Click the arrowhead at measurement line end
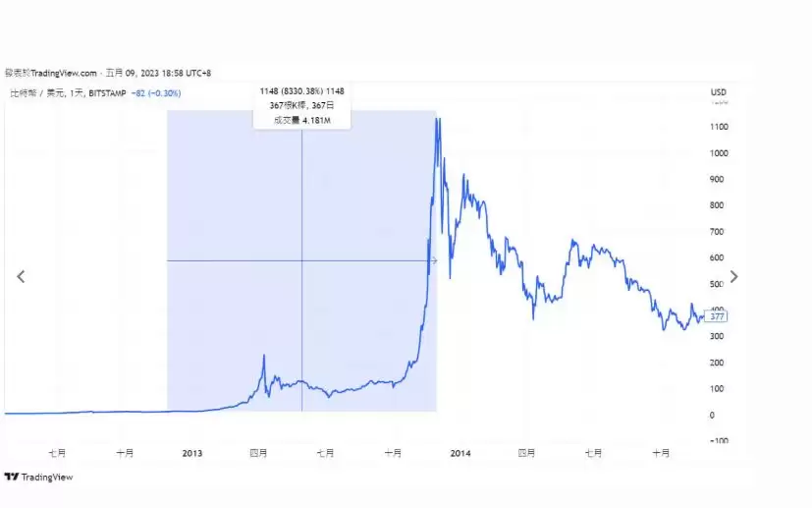The image size is (812, 508). [433, 260]
